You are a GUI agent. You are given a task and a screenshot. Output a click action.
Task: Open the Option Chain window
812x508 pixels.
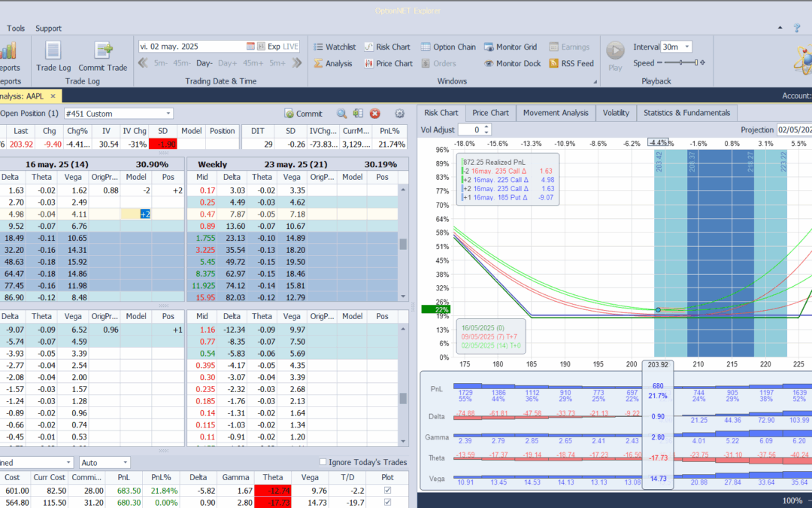pos(448,47)
